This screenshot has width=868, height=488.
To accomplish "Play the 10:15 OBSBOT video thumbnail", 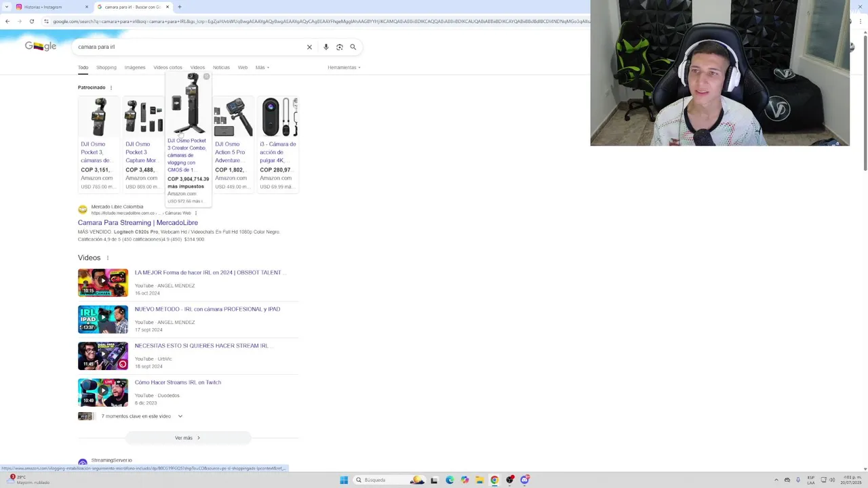I will [x=103, y=283].
